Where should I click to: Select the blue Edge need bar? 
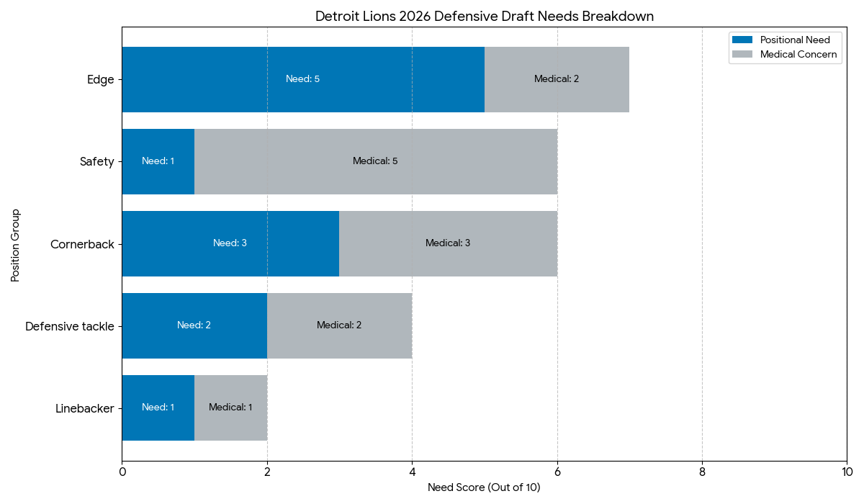pos(302,79)
